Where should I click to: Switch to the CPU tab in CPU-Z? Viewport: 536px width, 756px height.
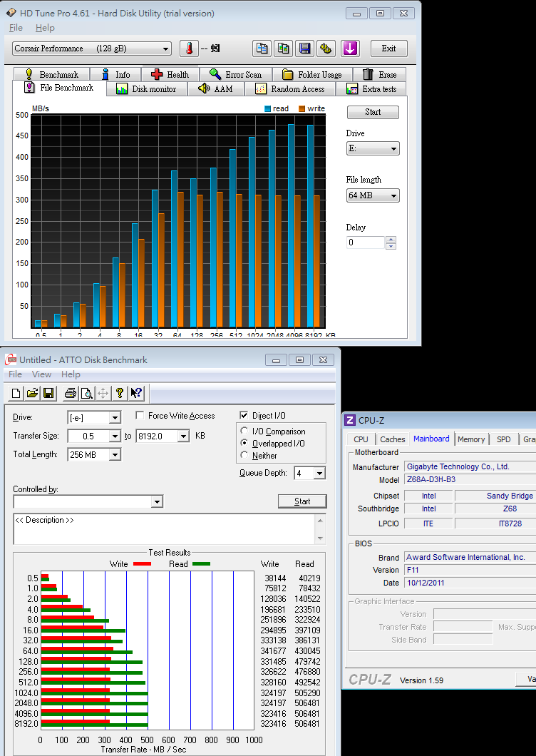coord(361,439)
